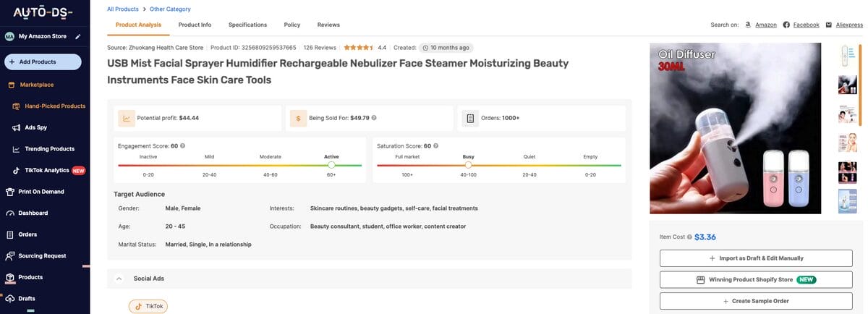Open Trending Products section

pos(43,149)
